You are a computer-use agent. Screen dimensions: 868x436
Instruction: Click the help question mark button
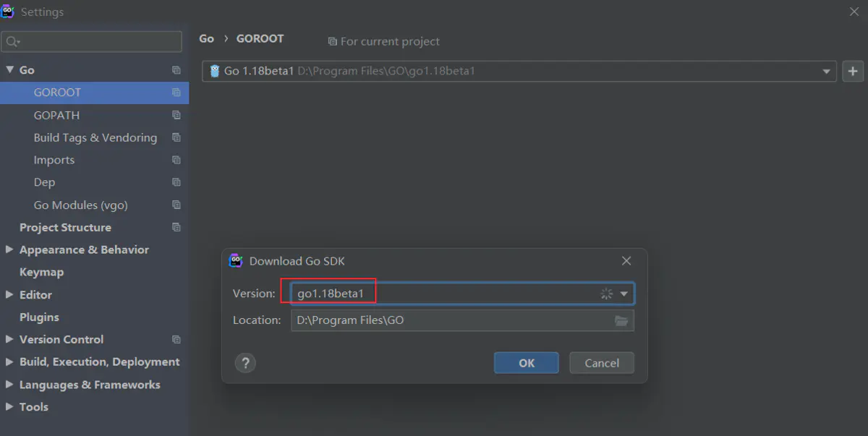click(x=246, y=363)
